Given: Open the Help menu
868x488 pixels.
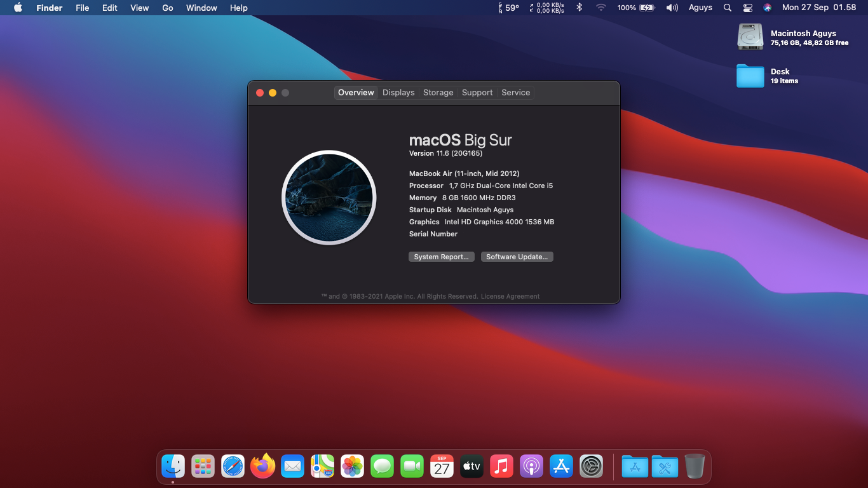Looking at the screenshot, I should [239, 8].
